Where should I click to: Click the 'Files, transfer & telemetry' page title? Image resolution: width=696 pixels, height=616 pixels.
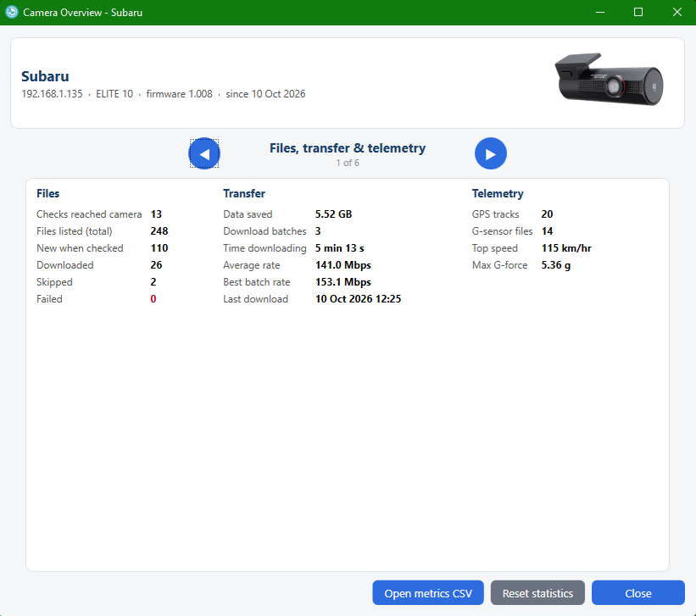348,147
